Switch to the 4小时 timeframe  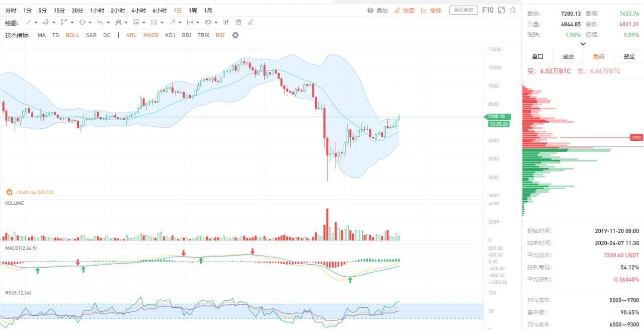(138, 10)
